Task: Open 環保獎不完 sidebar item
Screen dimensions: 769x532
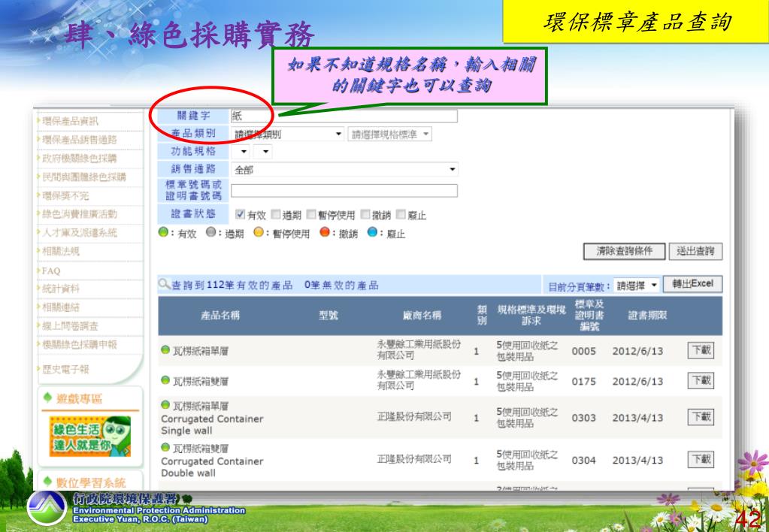Action: click(65, 195)
